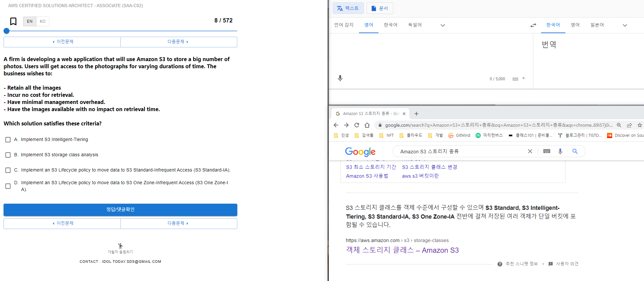644x281 pixels.
Task: Move the question progress slider handle
Action: click(6, 31)
